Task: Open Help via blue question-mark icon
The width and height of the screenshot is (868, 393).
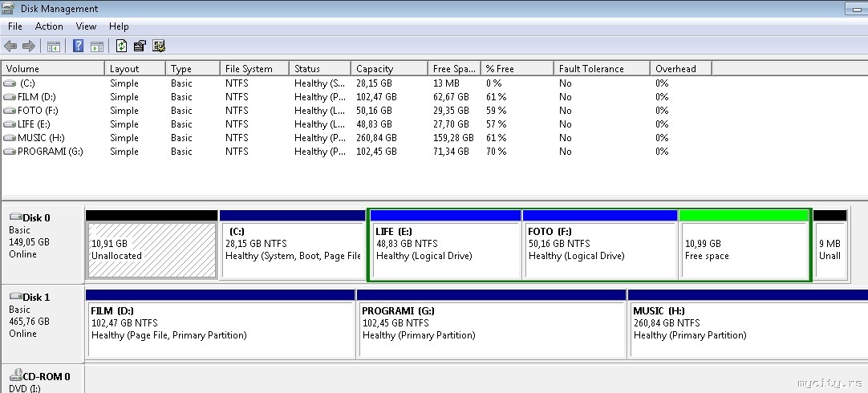Action: click(x=79, y=46)
